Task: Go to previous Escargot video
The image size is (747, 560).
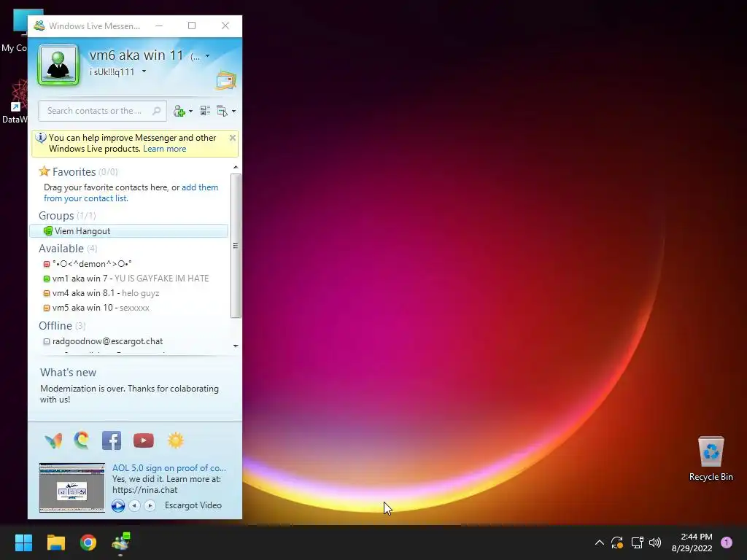Action: [x=135, y=505]
